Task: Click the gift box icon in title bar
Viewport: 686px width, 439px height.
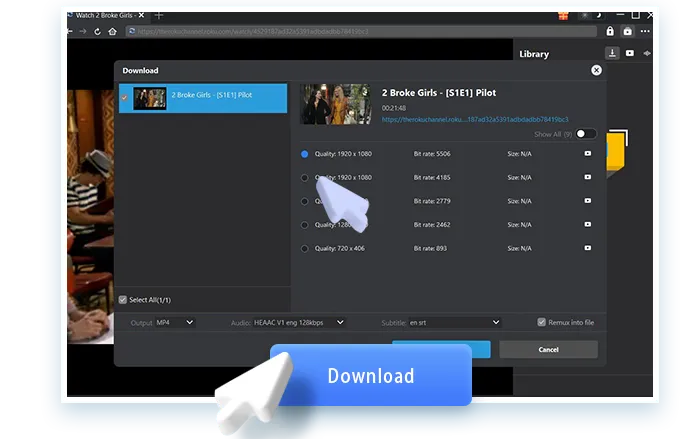Action: [563, 16]
